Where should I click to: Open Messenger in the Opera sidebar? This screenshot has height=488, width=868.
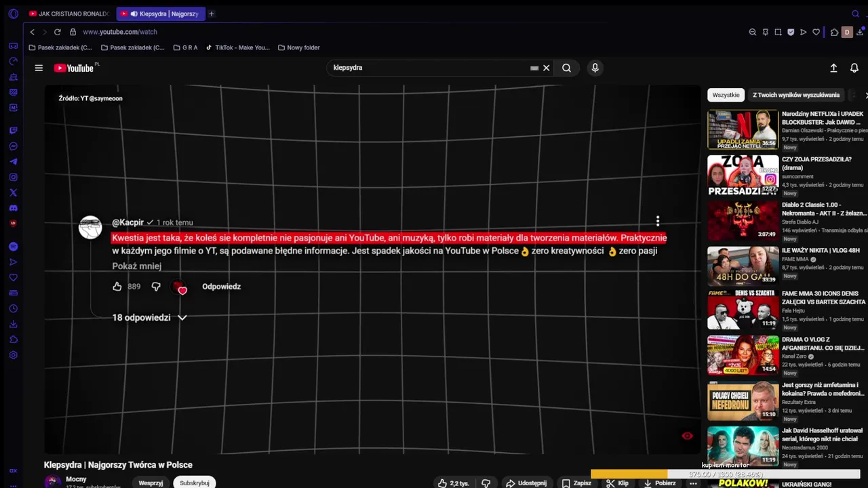tap(13, 146)
